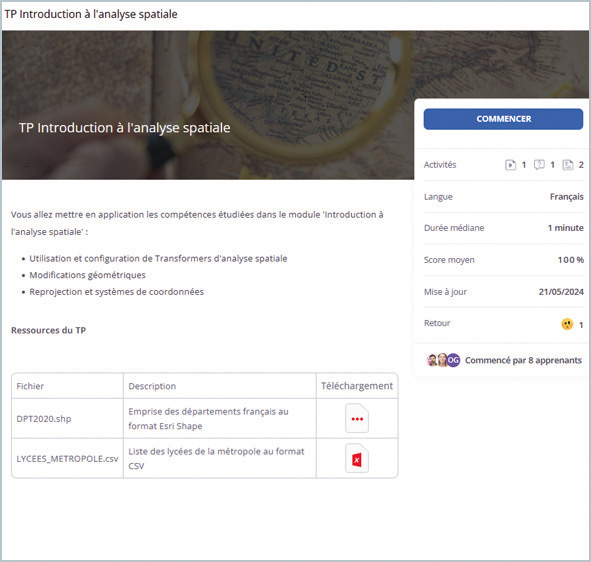The image size is (591, 562).
Task: Click bullet 'Modifications géométriques'
Action: coord(87,275)
